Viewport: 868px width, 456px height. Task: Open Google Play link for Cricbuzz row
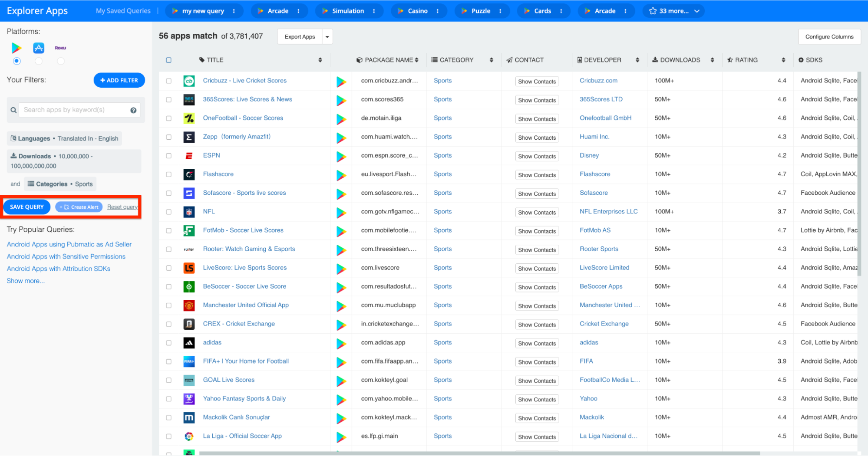[x=341, y=81]
